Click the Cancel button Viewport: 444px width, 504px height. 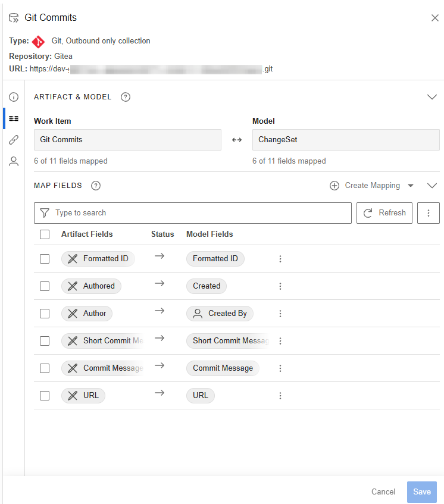coord(383,492)
